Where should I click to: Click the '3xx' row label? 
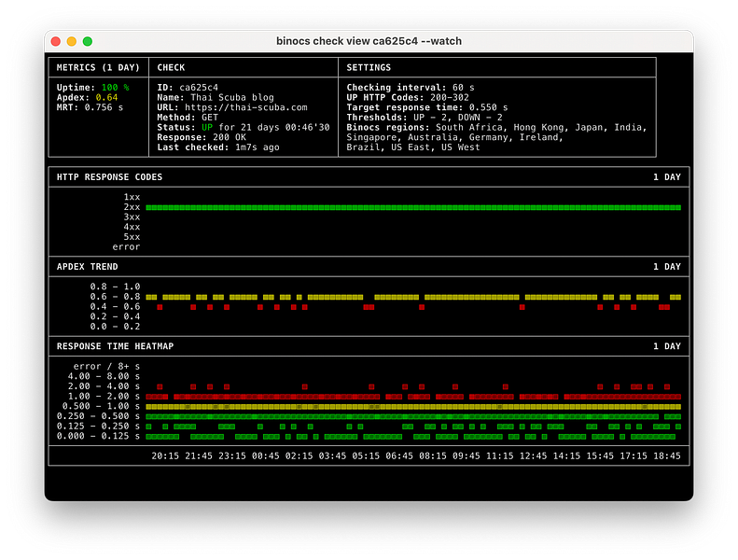pyautogui.click(x=132, y=217)
